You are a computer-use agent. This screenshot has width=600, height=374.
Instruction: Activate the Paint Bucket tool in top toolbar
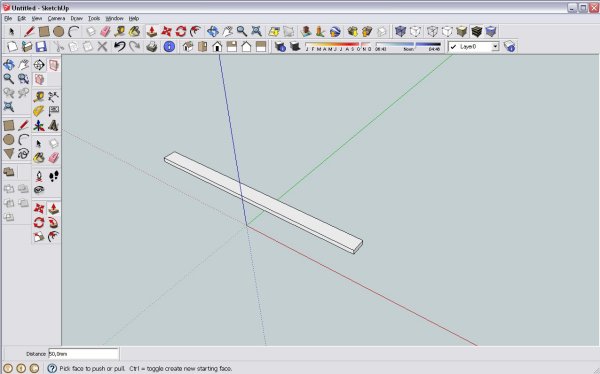(134, 31)
